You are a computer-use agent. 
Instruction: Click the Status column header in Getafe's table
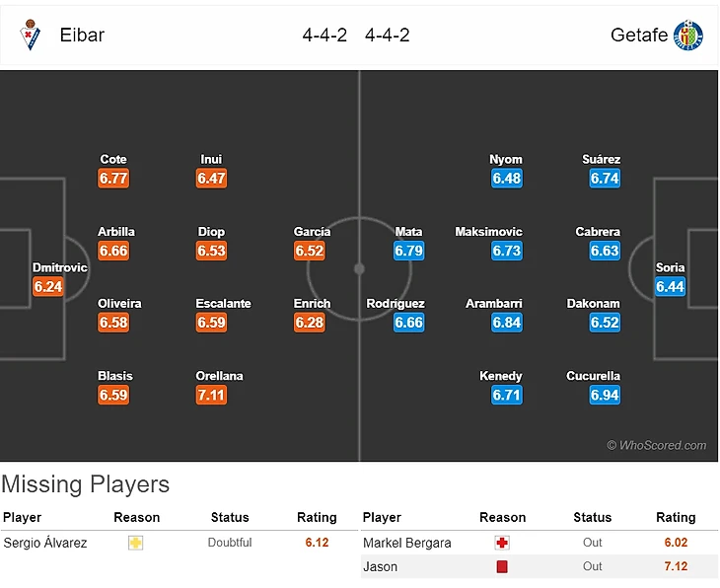[593, 517]
